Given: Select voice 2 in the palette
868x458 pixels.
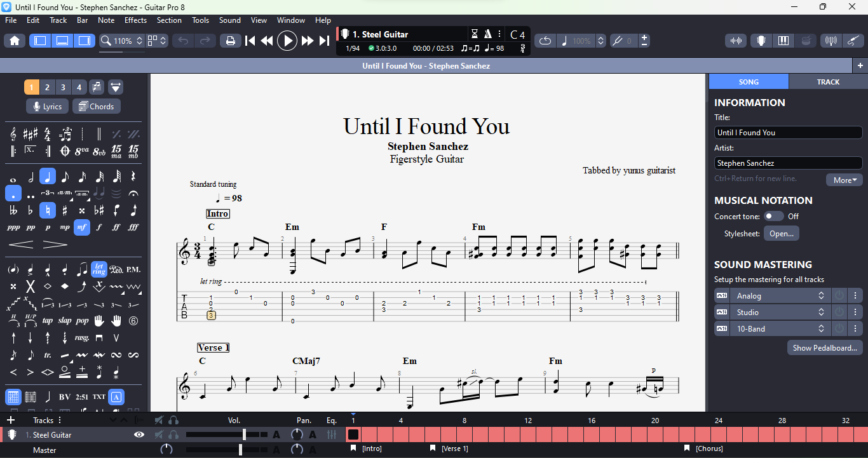Looking at the screenshot, I should [47, 87].
